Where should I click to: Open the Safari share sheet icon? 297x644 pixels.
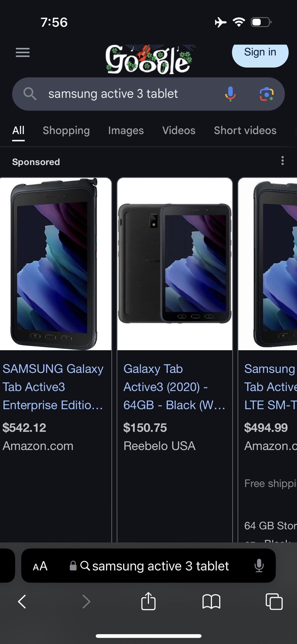148,601
